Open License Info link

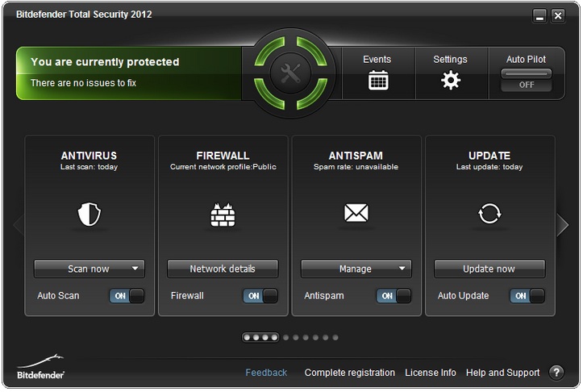pos(431,373)
